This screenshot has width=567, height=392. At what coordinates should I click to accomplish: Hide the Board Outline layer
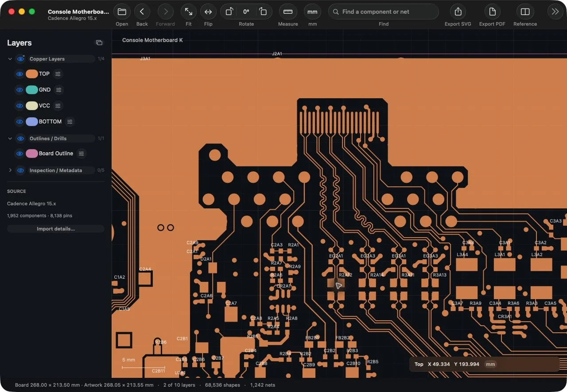(19, 154)
